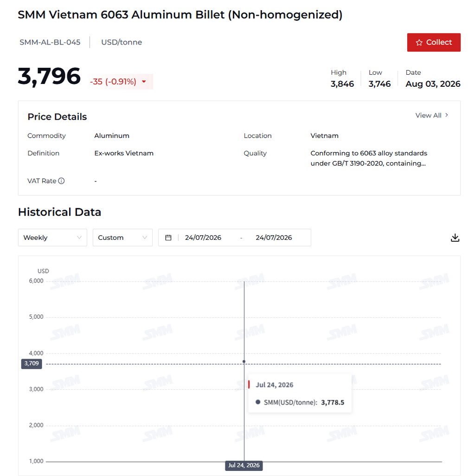Click the Jul 24, 2026 data point
The width and height of the screenshot is (475, 476).
pos(244,361)
